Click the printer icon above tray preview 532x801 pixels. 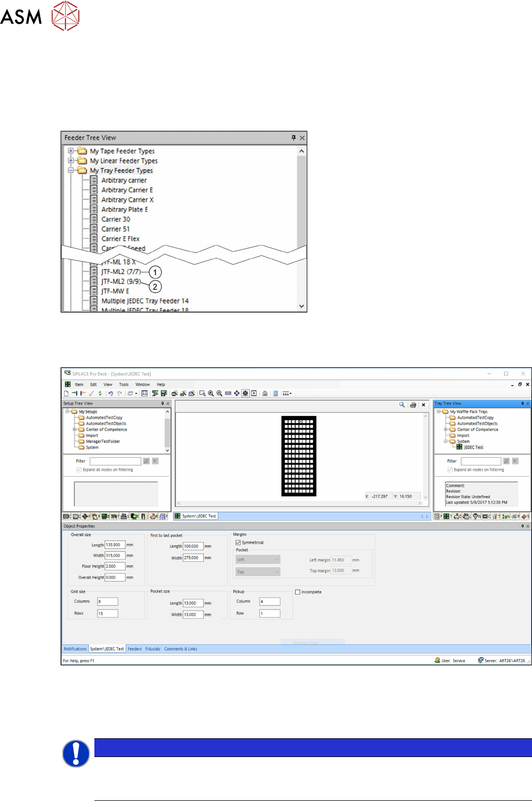point(413,405)
